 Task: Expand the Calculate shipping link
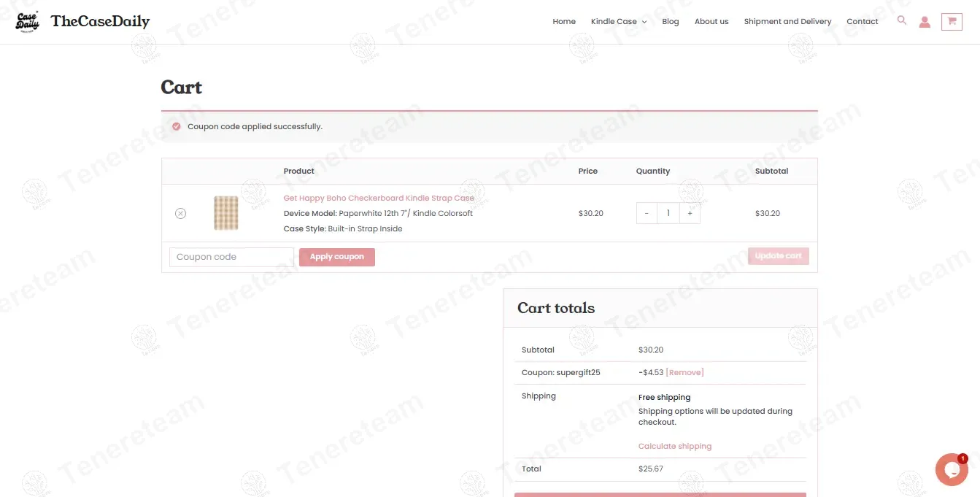674,446
